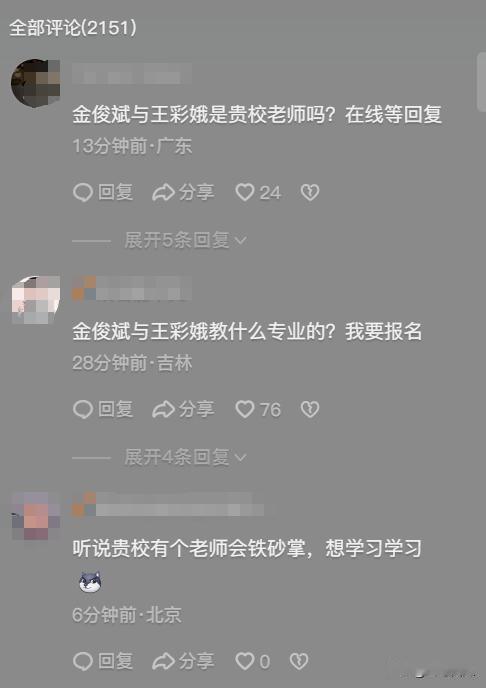The image size is (486, 688).
Task: Expand 展开4条回复 replies
Action: pyautogui.click(x=186, y=457)
